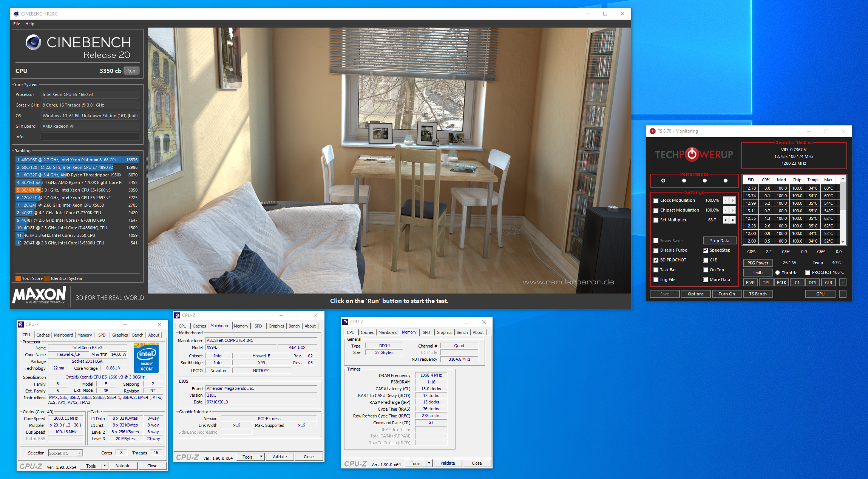Click the MAXON logo
The image size is (868, 479).
point(39,295)
